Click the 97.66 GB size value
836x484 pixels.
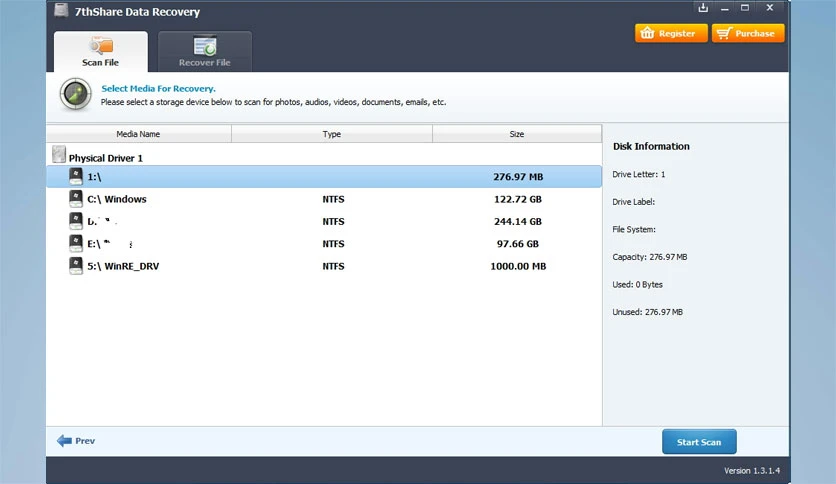pyautogui.click(x=518, y=244)
